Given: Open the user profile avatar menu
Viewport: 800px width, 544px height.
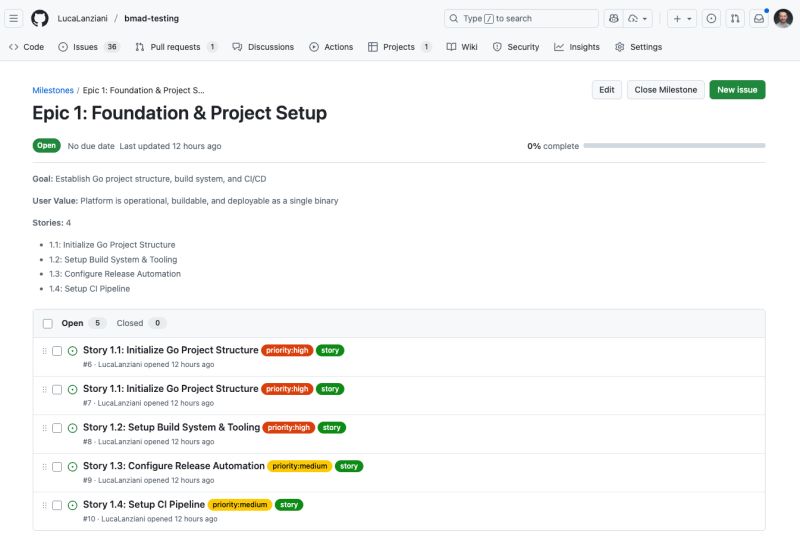Looking at the screenshot, I should click(783, 18).
